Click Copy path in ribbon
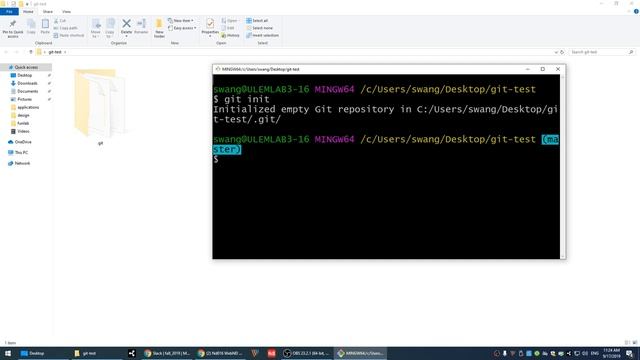The height and width of the screenshot is (360, 640). (x=66, y=28)
